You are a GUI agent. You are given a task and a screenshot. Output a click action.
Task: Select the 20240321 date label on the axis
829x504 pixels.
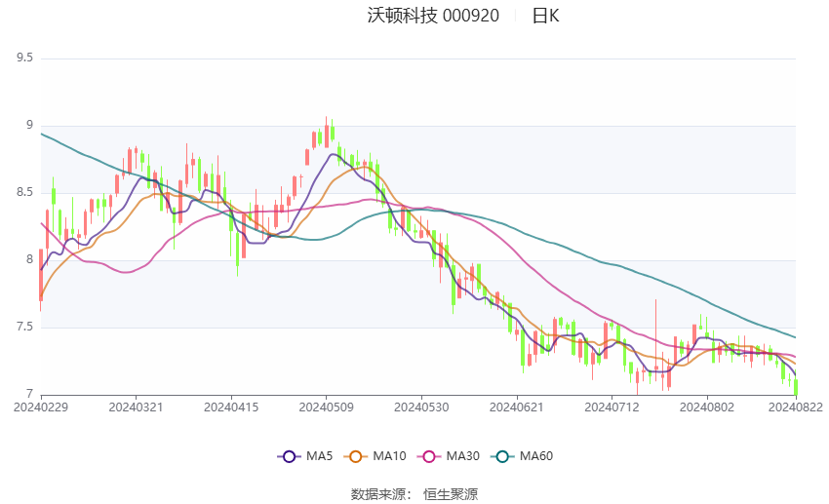(x=136, y=407)
